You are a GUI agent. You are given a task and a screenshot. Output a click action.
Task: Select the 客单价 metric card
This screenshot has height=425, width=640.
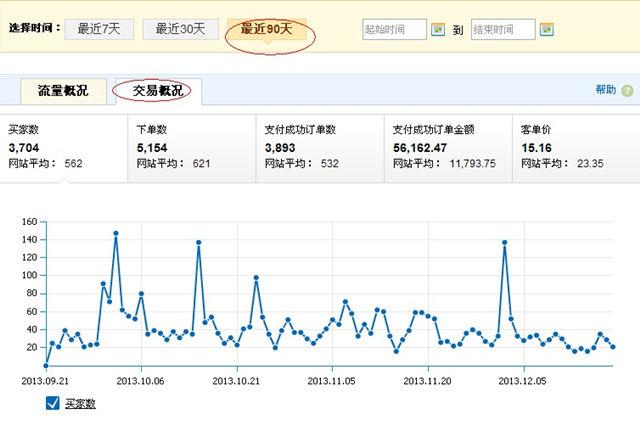point(576,148)
